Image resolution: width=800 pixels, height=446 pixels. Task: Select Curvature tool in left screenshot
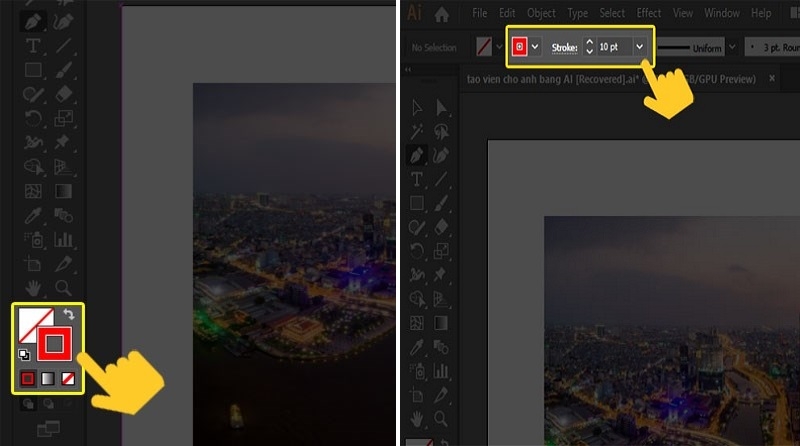pos(63,21)
